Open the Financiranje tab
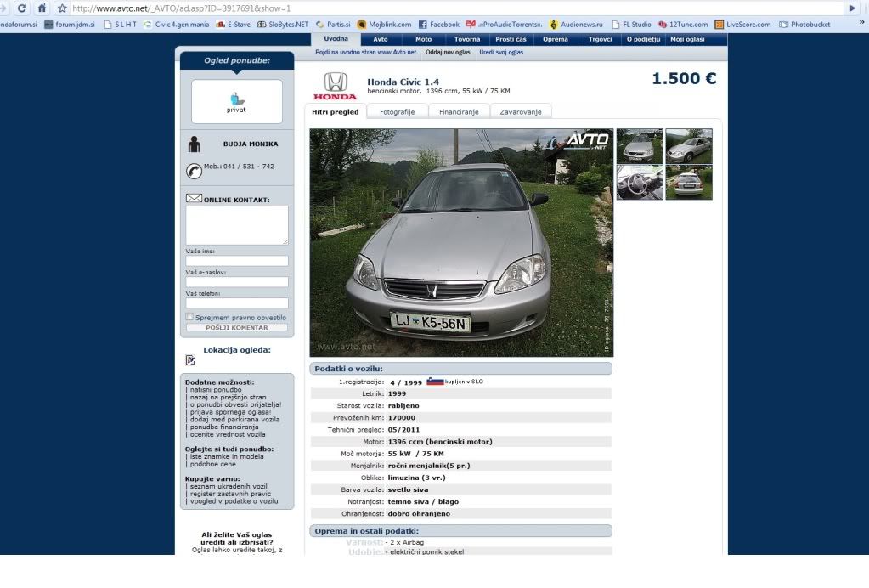The width and height of the screenshot is (869, 588). click(459, 112)
